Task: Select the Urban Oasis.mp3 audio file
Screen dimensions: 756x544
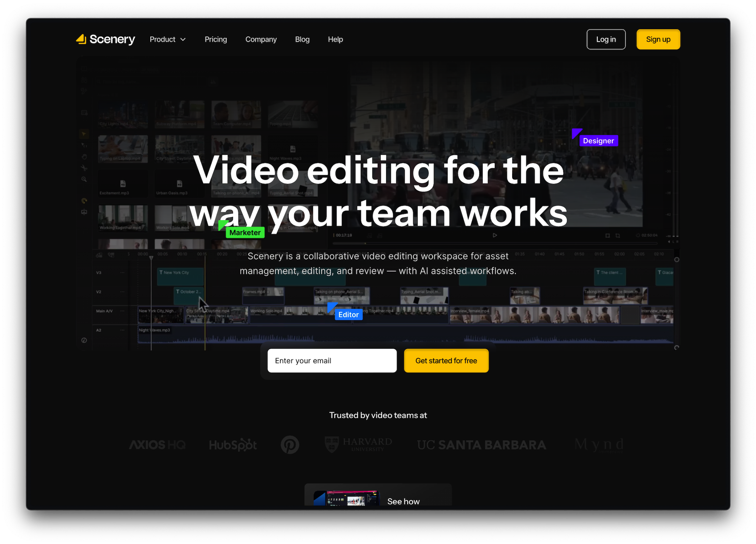Action: click(180, 184)
